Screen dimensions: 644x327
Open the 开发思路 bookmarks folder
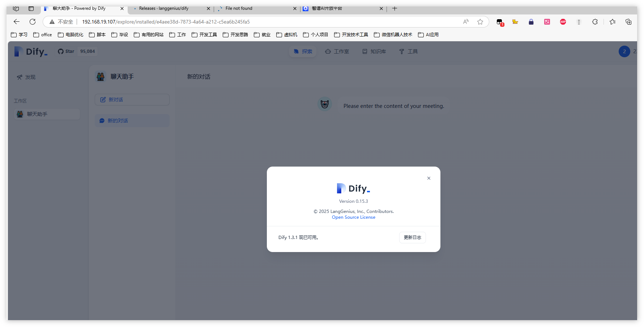click(235, 35)
